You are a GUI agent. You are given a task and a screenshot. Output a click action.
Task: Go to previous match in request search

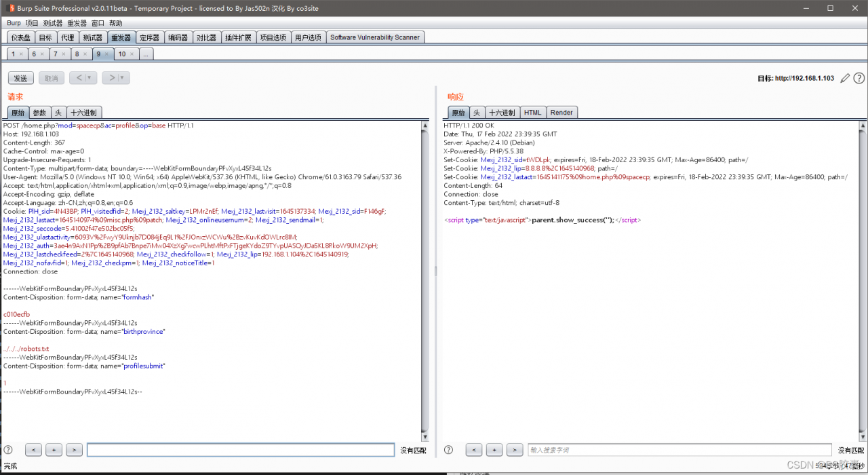[34, 449]
